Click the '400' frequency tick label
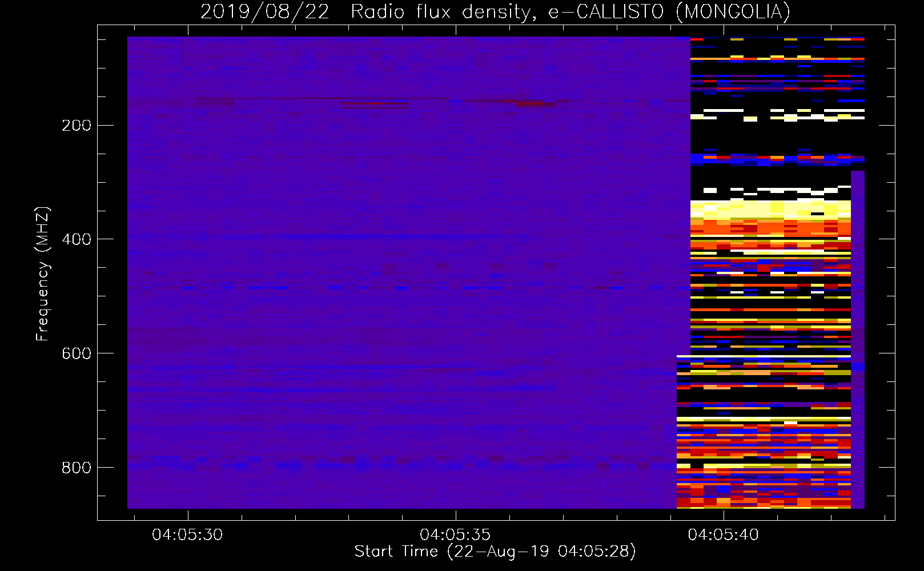This screenshot has width=924, height=571. click(x=77, y=239)
